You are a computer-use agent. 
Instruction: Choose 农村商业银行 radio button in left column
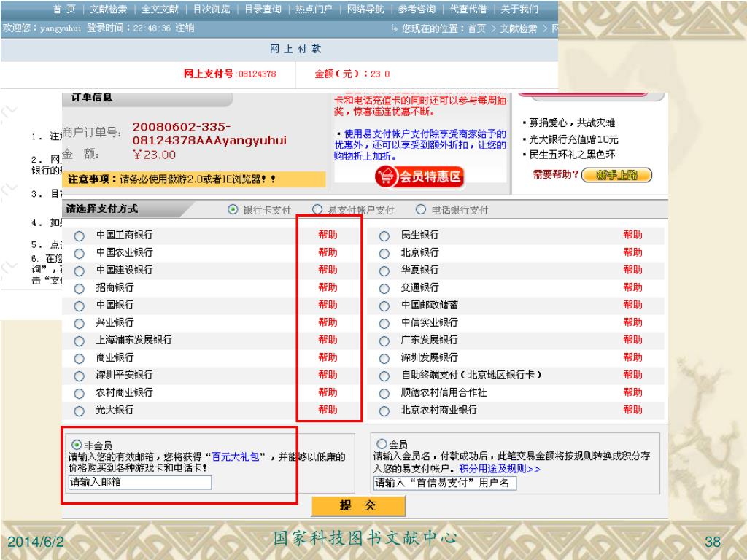click(79, 393)
